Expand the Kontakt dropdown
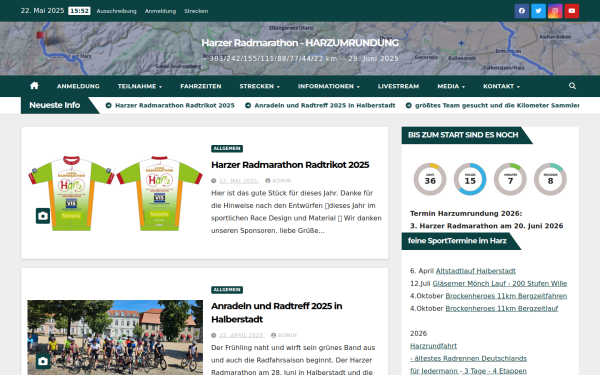Image resolution: width=600 pixels, height=375 pixels. [501, 86]
